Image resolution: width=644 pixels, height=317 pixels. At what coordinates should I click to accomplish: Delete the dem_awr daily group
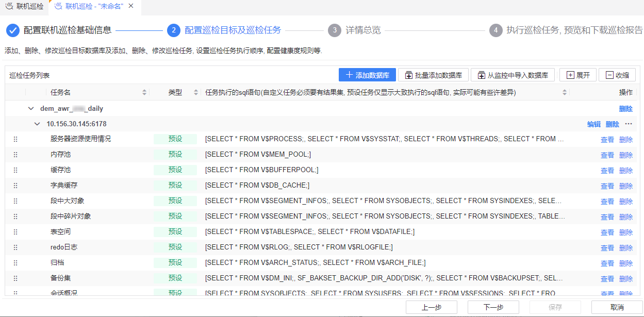(x=625, y=109)
